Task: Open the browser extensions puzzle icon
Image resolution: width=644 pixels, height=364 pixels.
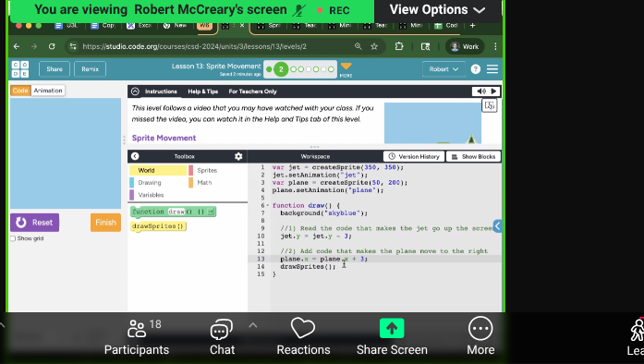Action: (x=399, y=46)
